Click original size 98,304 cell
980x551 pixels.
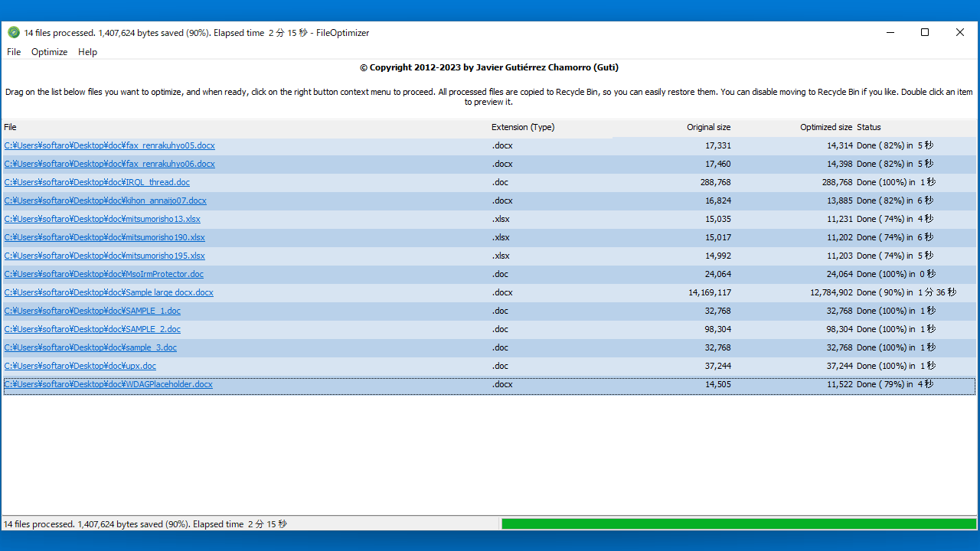[x=718, y=329]
